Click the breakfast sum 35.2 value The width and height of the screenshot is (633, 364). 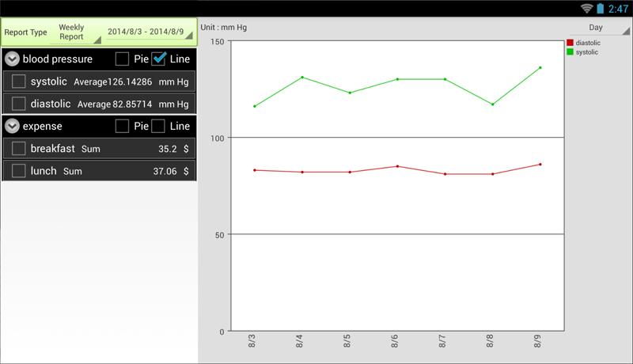coord(168,149)
